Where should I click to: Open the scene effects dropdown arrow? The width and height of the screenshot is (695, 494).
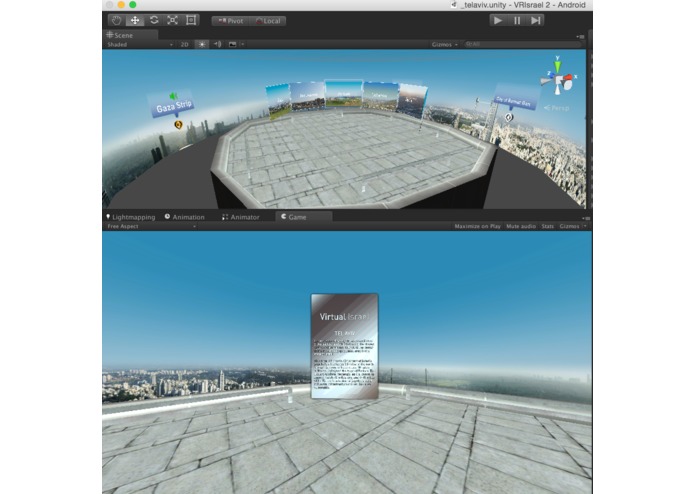click(242, 44)
